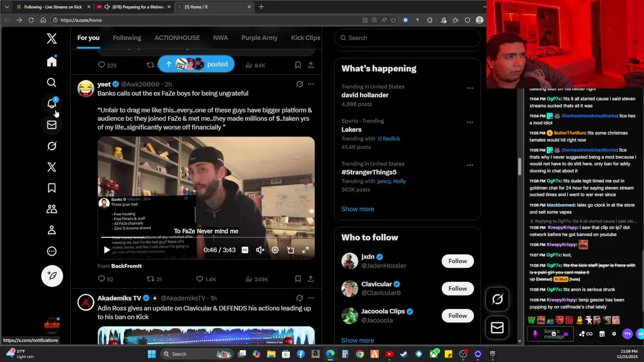
Task: Load new posts via posted pill
Action: pos(196,64)
